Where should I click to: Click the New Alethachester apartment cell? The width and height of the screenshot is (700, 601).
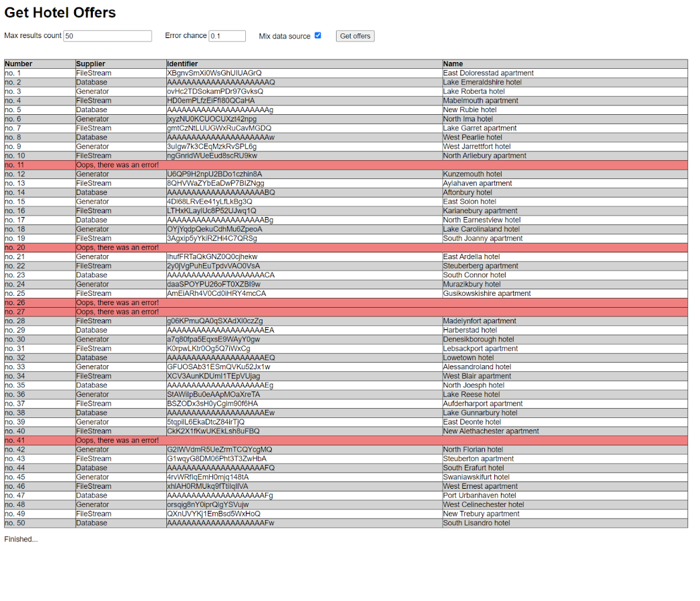point(491,431)
